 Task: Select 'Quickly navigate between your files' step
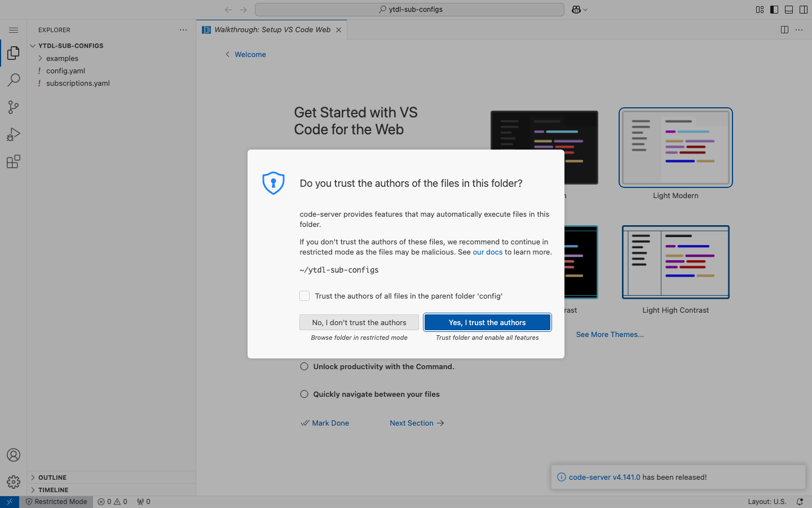(370, 394)
